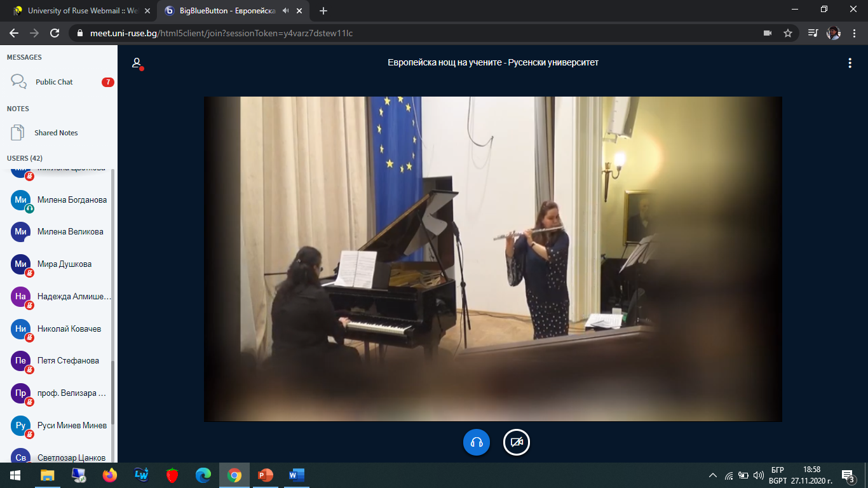The height and width of the screenshot is (488, 868).
Task: Click the blue headphones audio button
Action: (477, 442)
